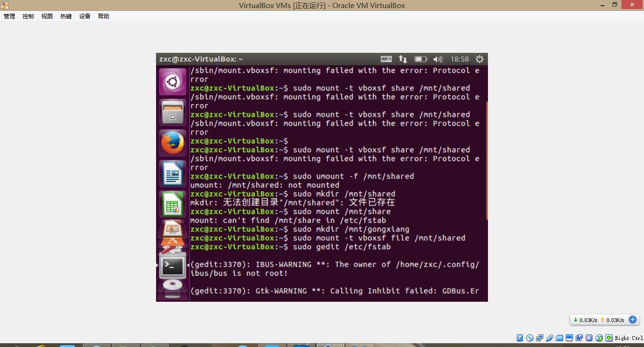
Task: Open the Ubuntu system gear menu
Action: pos(479,59)
